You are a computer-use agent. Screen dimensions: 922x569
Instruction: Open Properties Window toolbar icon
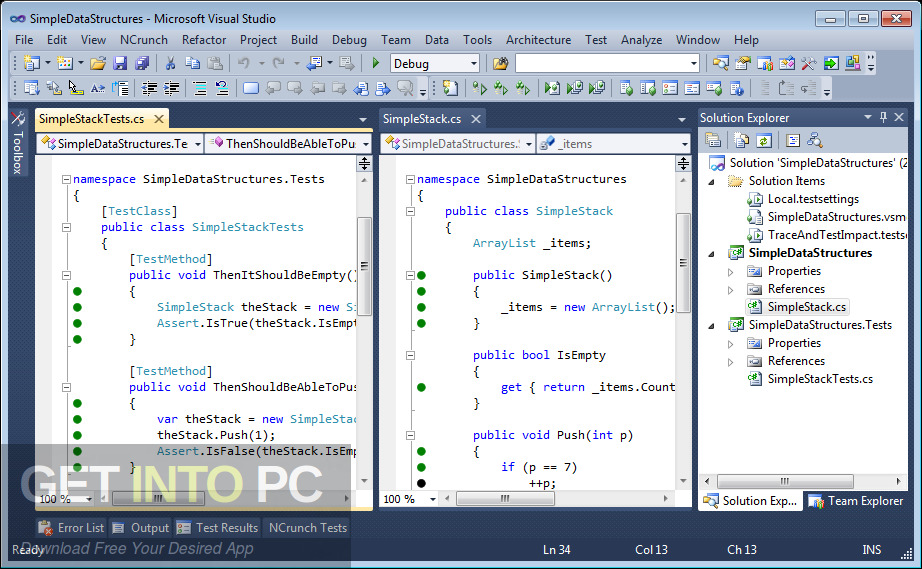(x=743, y=63)
